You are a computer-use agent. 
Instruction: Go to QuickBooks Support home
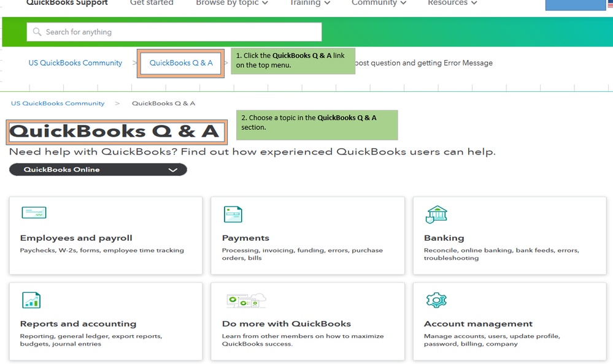click(67, 2)
